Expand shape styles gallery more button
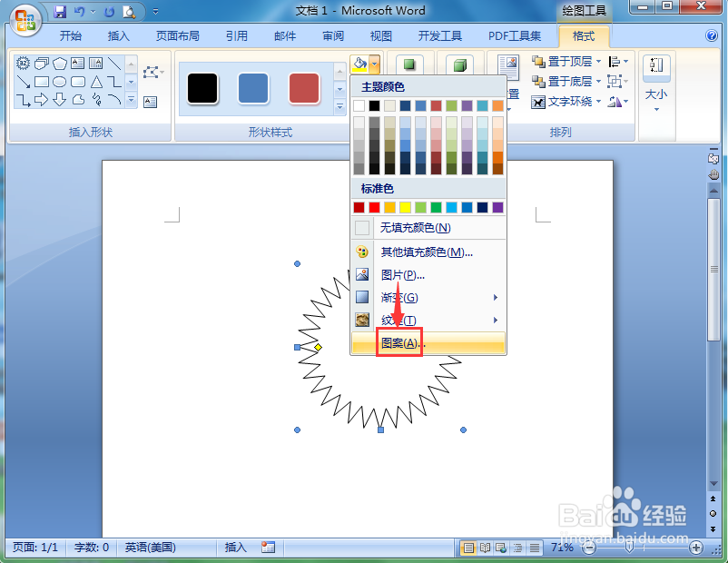Viewport: 728px width, 563px height. (x=339, y=107)
